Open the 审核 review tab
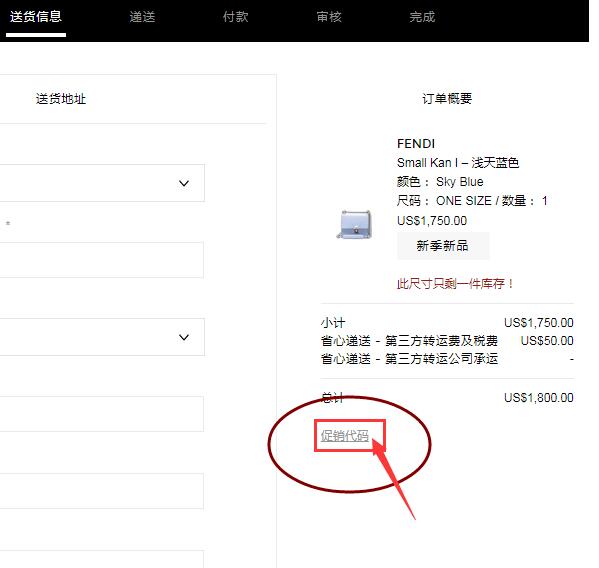 click(329, 17)
